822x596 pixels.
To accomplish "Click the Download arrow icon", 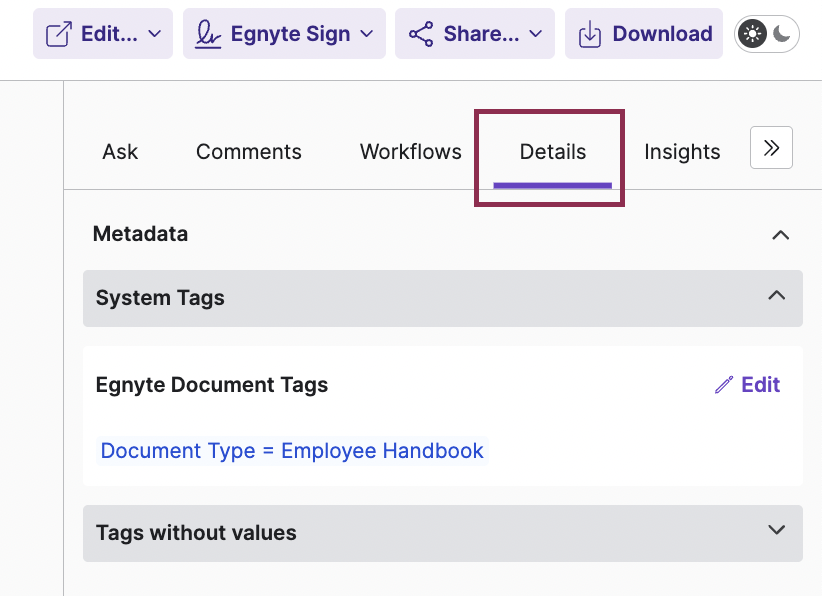I will 590,34.
